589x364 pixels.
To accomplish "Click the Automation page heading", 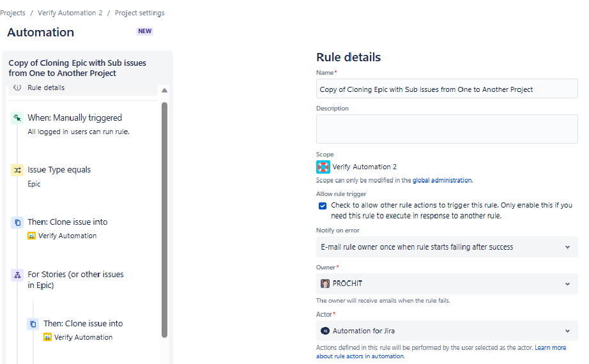I will click(x=41, y=33).
